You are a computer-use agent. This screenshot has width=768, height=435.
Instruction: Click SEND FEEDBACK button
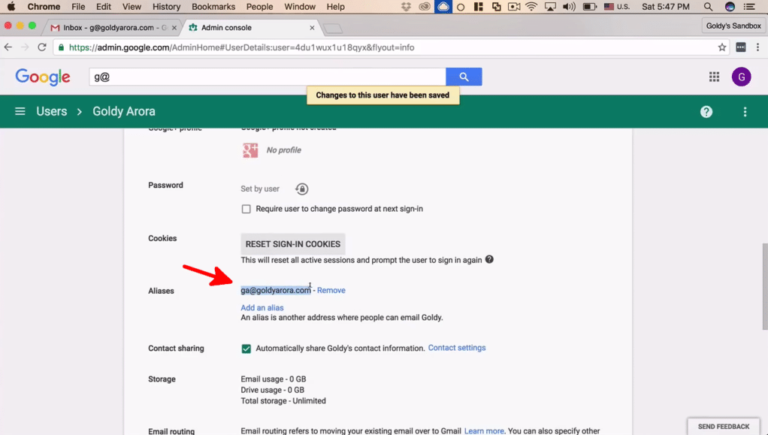pyautogui.click(x=723, y=426)
